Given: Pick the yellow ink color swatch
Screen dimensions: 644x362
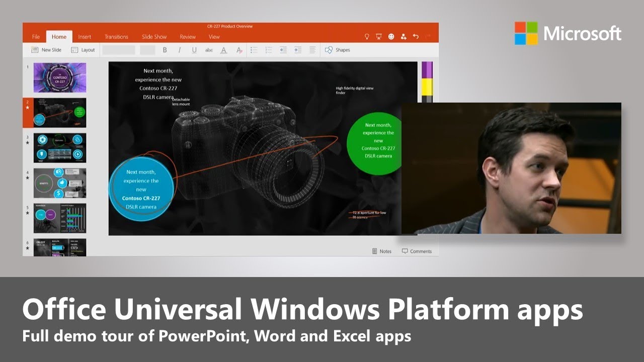Looking at the screenshot, I should pos(427,87).
